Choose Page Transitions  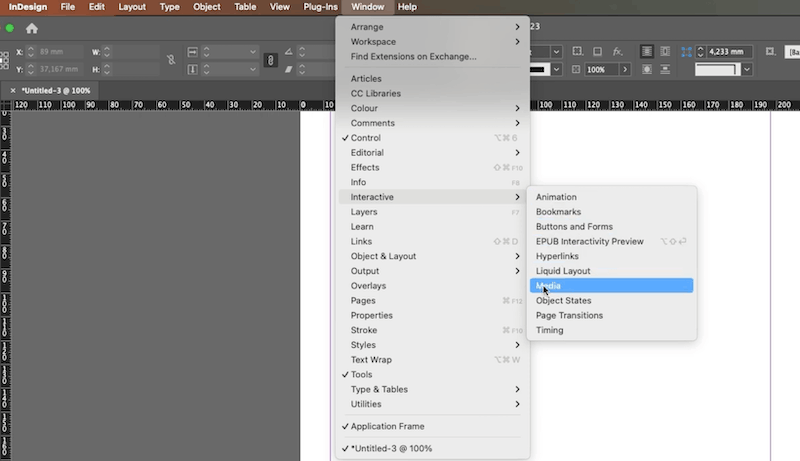click(611, 315)
